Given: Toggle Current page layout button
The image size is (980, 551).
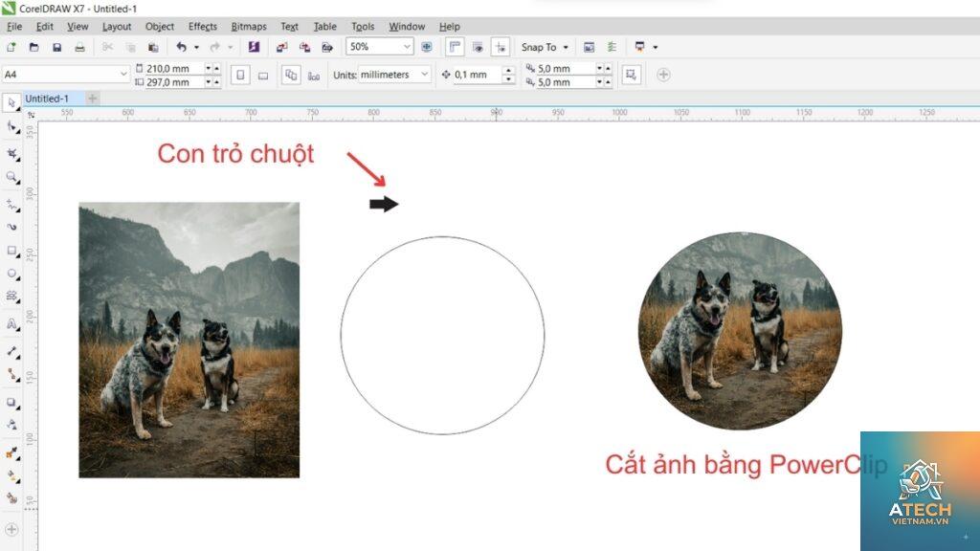Looking at the screenshot, I should [314, 76].
